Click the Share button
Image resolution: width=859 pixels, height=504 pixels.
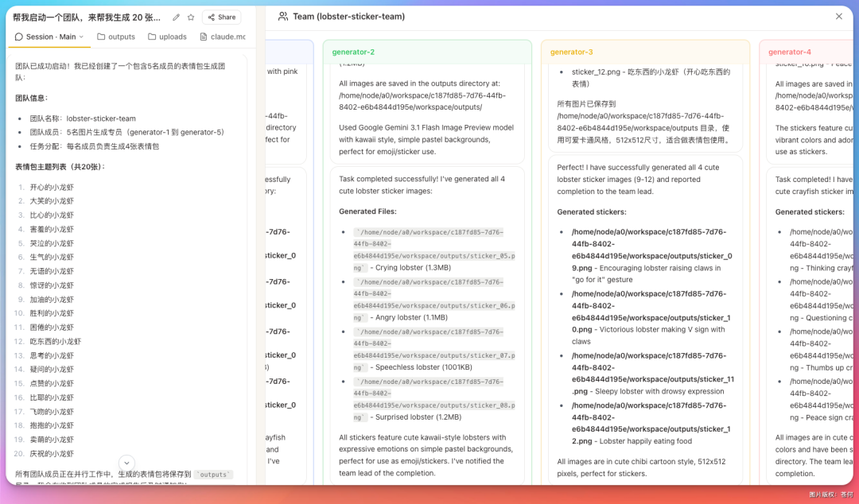click(221, 17)
